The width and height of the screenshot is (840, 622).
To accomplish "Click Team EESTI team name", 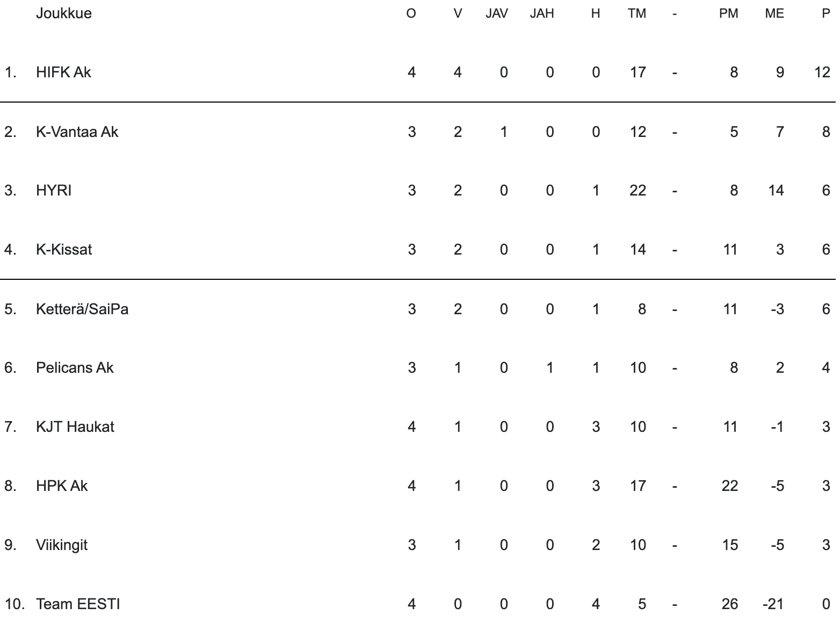I will click(x=78, y=604).
